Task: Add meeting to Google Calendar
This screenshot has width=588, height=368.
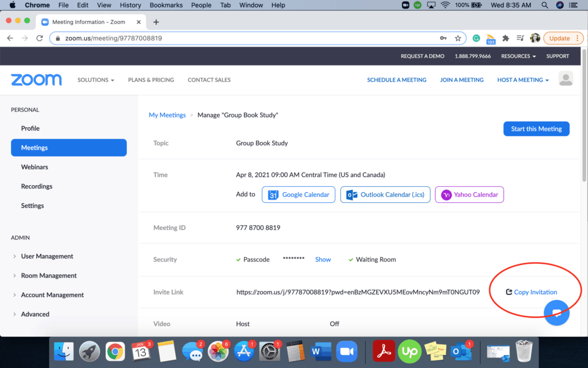Action: pos(299,195)
